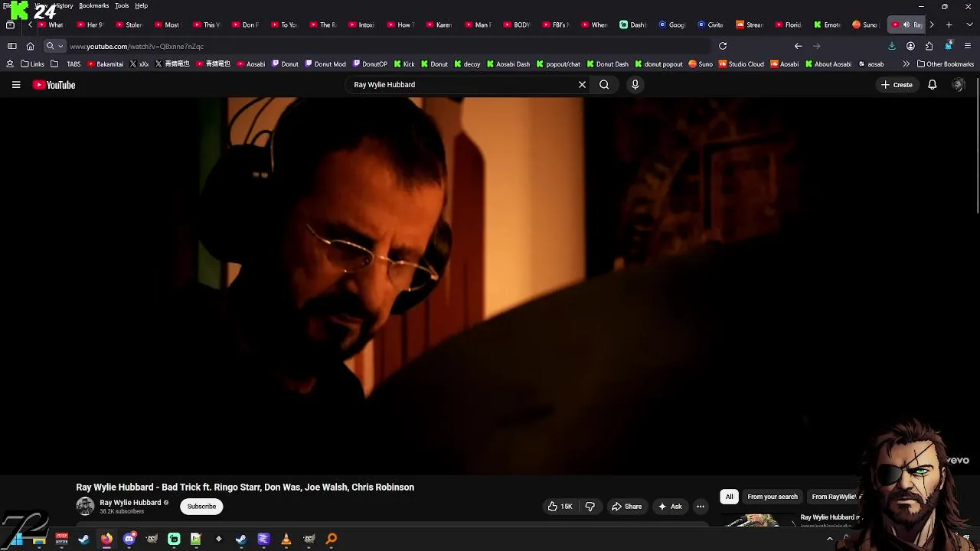The image size is (980, 551).
Task: Open the browser application menu icon
Action: tap(968, 46)
